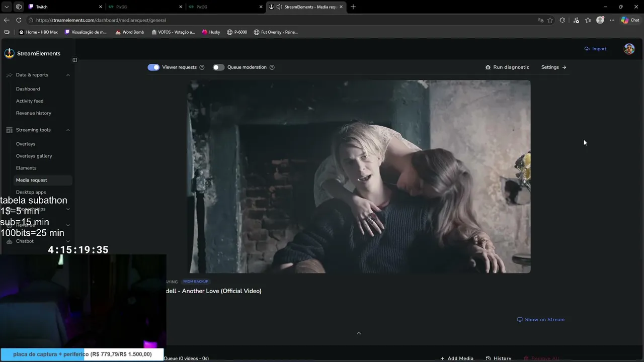644x362 pixels.
Task: Toggle the Viewer requests switch
Action: (153, 67)
